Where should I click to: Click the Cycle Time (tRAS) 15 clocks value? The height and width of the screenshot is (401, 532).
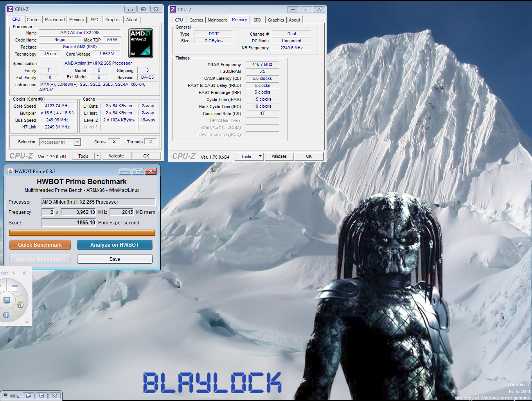(262, 99)
